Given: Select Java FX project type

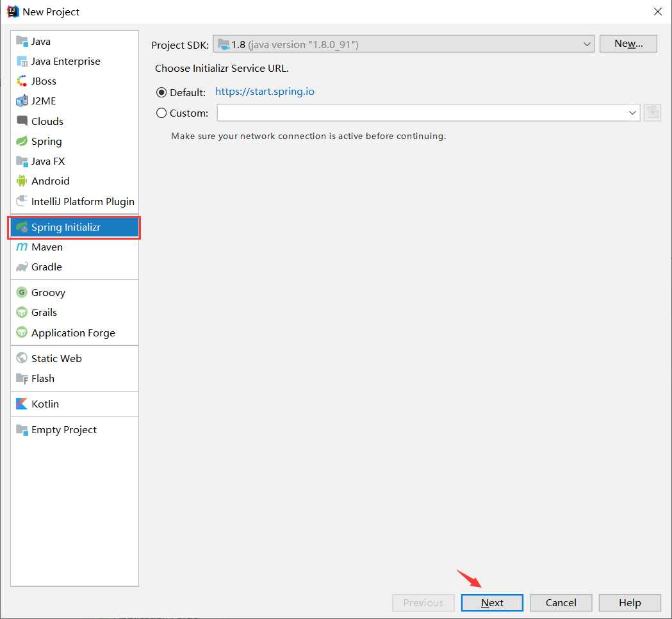Looking at the screenshot, I should 74,161.
